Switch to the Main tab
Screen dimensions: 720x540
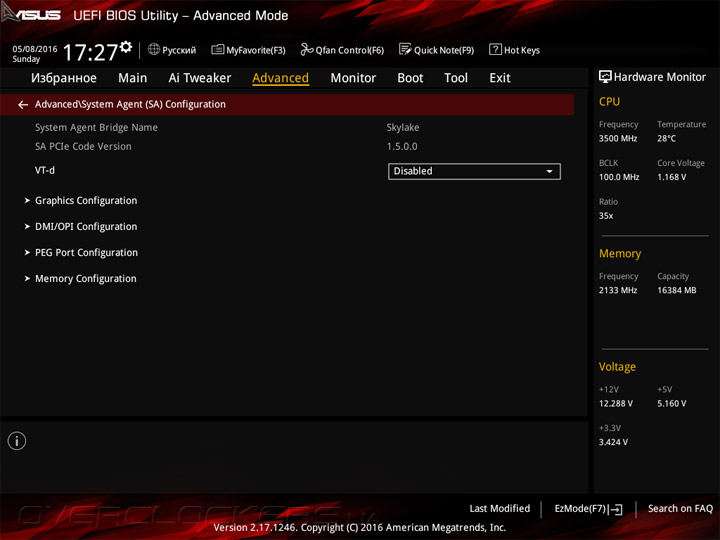[133, 78]
